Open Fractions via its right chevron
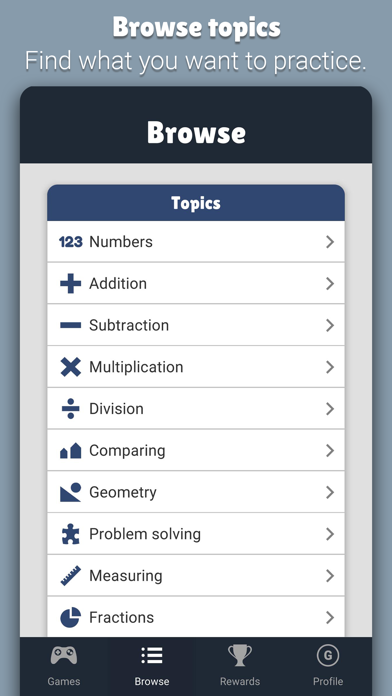 click(330, 617)
